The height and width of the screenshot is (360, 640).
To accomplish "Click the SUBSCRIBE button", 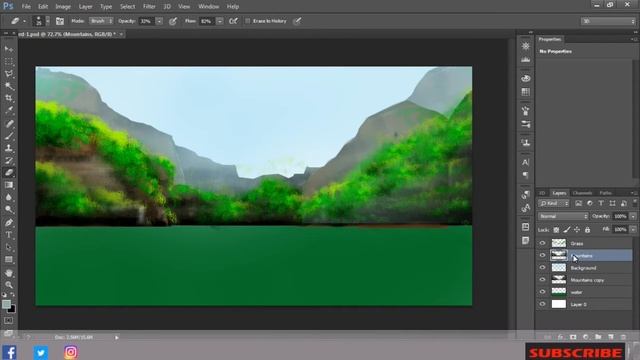I will 575,352.
